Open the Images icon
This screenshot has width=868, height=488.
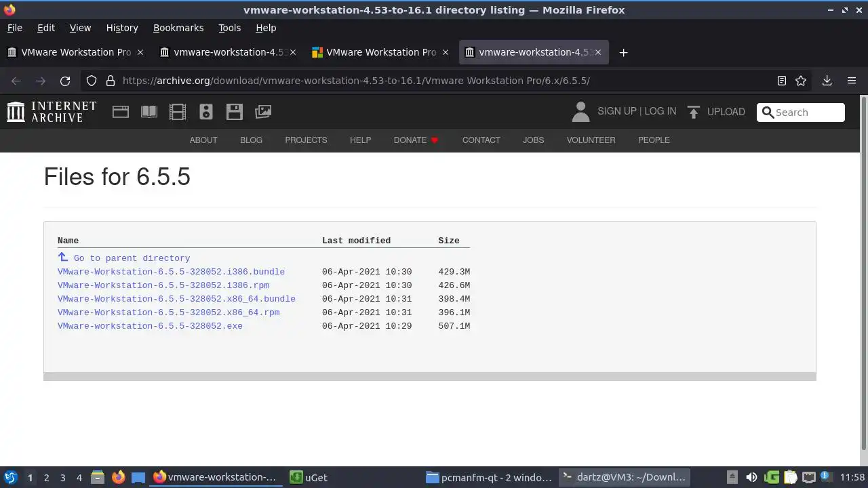(x=263, y=112)
